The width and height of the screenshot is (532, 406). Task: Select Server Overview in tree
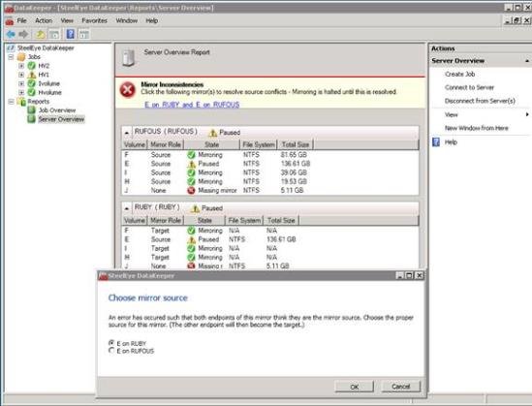61,119
